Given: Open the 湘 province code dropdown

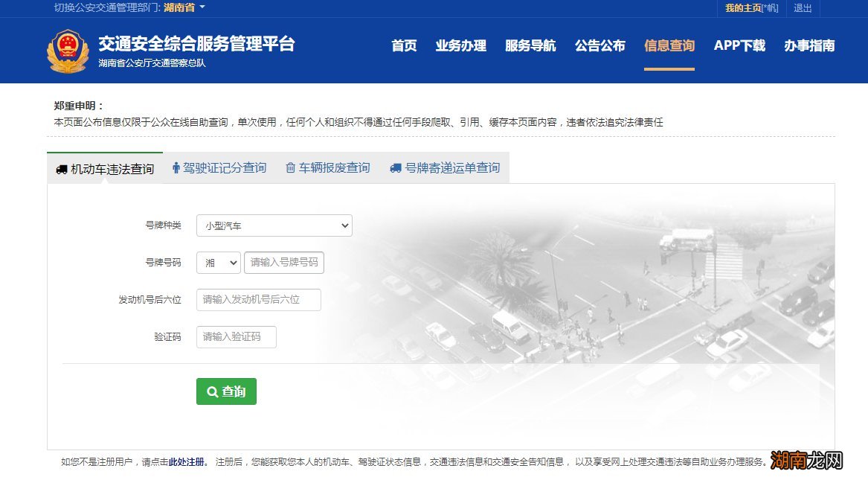Looking at the screenshot, I should coord(218,262).
